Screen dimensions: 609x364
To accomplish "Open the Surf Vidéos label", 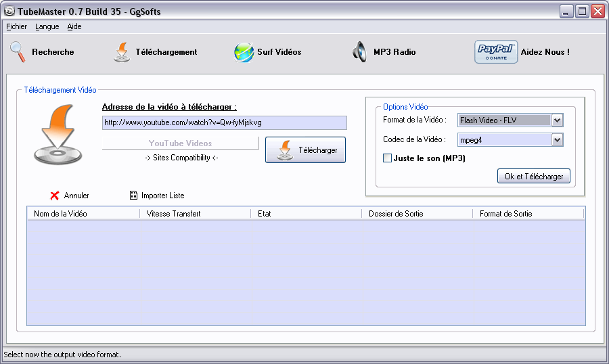I will (279, 51).
